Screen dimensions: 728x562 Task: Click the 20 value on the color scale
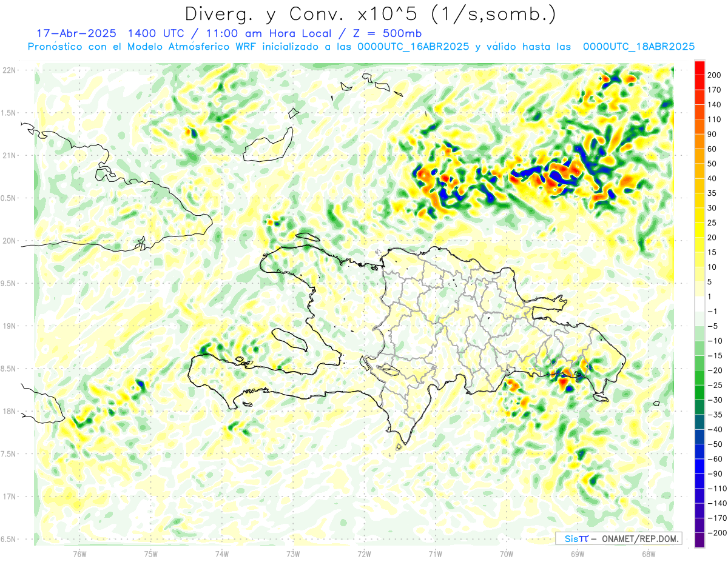[x=712, y=238]
